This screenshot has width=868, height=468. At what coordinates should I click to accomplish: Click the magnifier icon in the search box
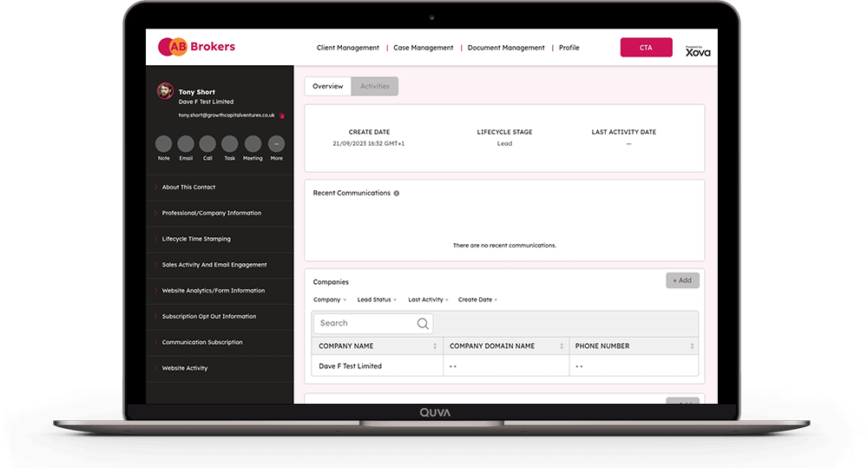pos(423,324)
